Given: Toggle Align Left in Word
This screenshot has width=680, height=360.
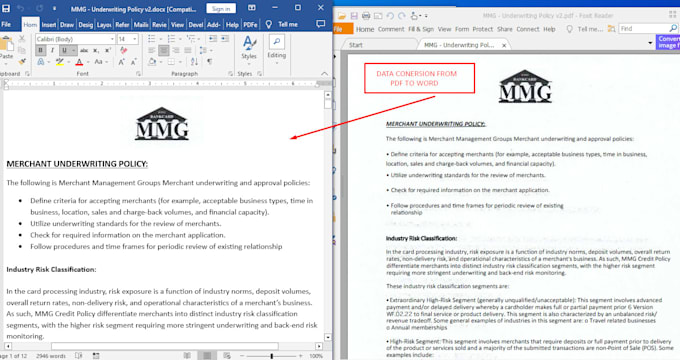Looking at the screenshot, I should click(x=151, y=51).
